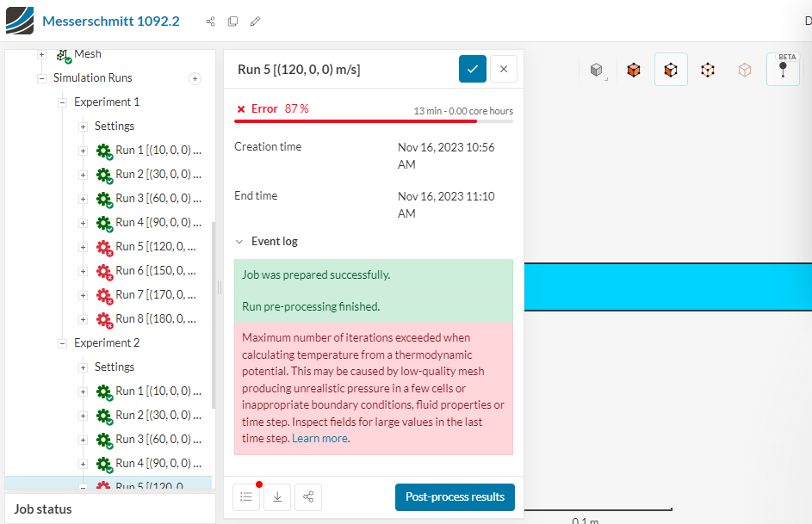Image resolution: width=812 pixels, height=524 pixels.
Task: Open Experiment 1 Run 2 (30, 0, 0)
Action: click(158, 175)
